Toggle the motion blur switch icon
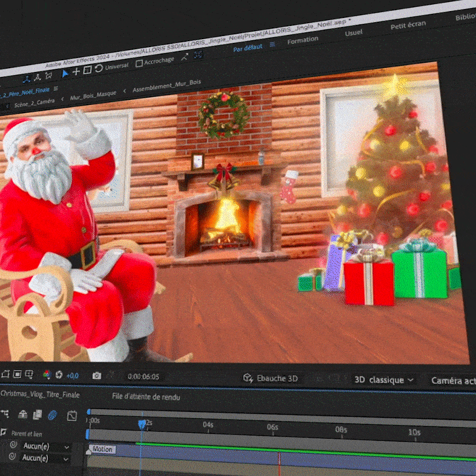 pos(52,415)
